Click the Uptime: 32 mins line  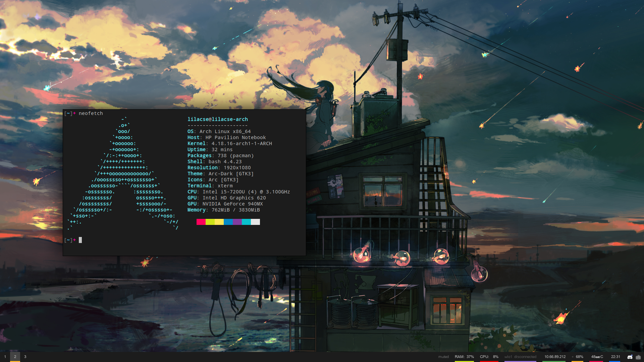[210, 149]
